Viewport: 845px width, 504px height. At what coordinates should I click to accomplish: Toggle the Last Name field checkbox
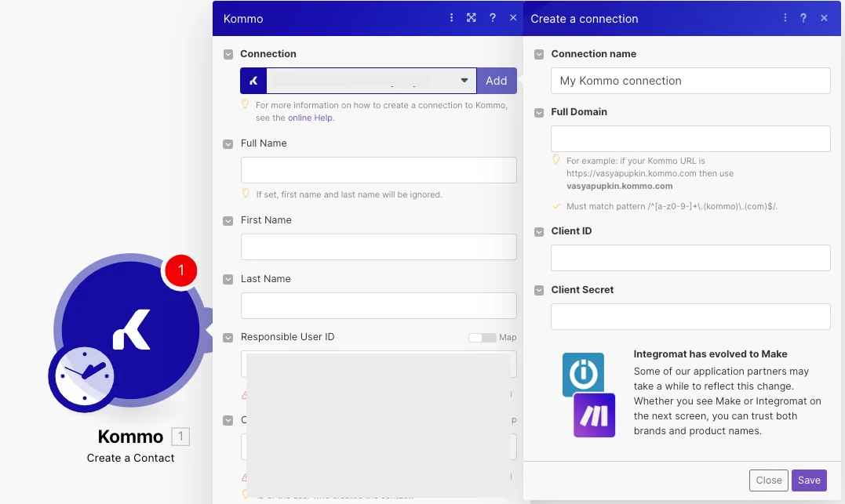pos(228,280)
